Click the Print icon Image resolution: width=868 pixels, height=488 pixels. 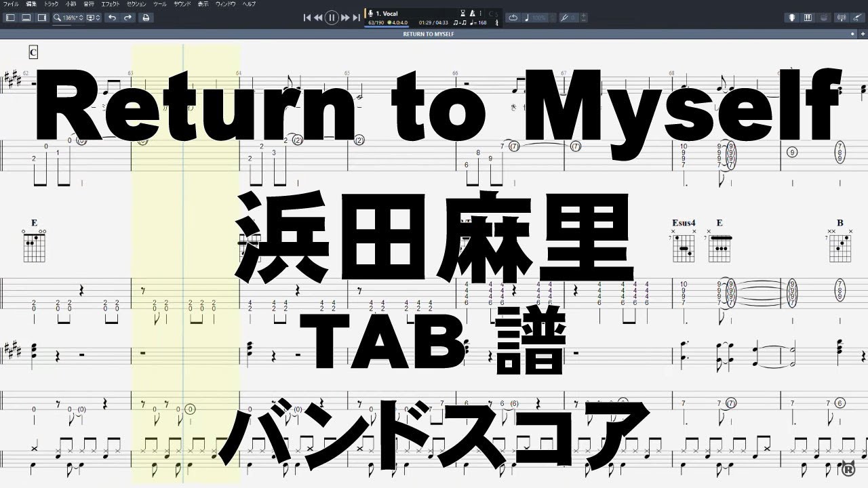tap(145, 18)
